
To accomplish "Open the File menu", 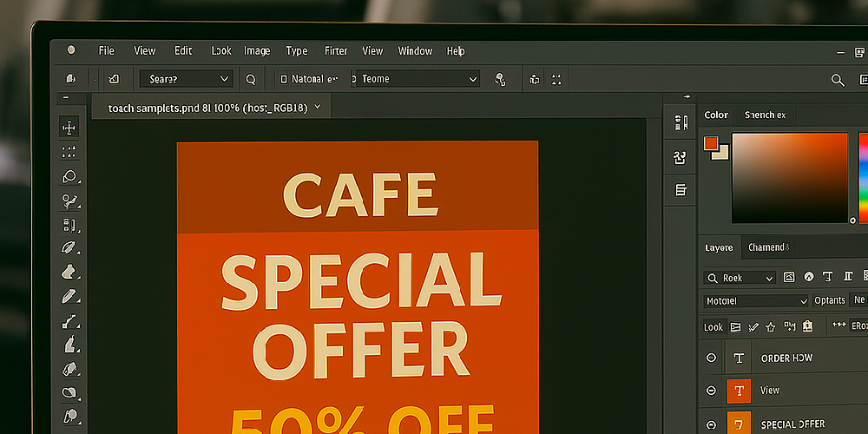I will coord(106,51).
